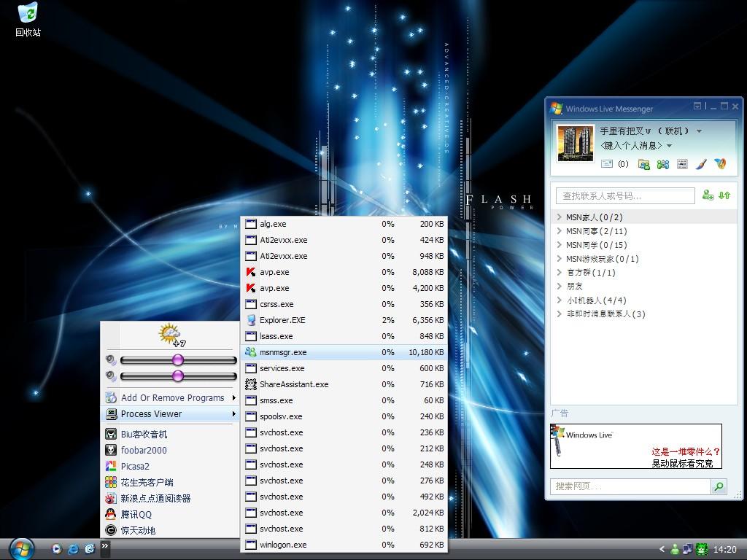Screen dimensions: 747x560
Task: Select msnmsgr.exe in the process list
Action: point(283,352)
